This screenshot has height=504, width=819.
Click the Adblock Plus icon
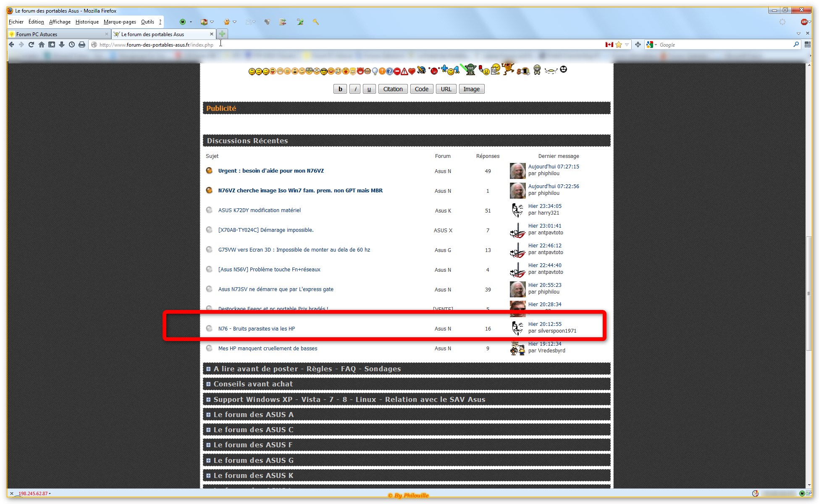(x=804, y=22)
